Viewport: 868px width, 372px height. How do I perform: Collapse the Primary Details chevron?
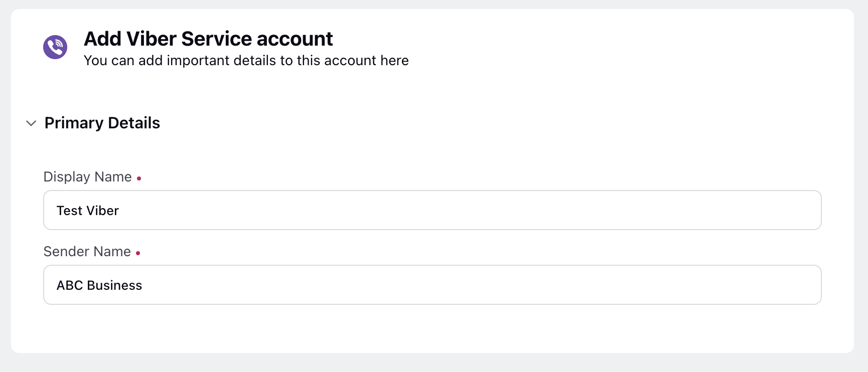pos(31,123)
